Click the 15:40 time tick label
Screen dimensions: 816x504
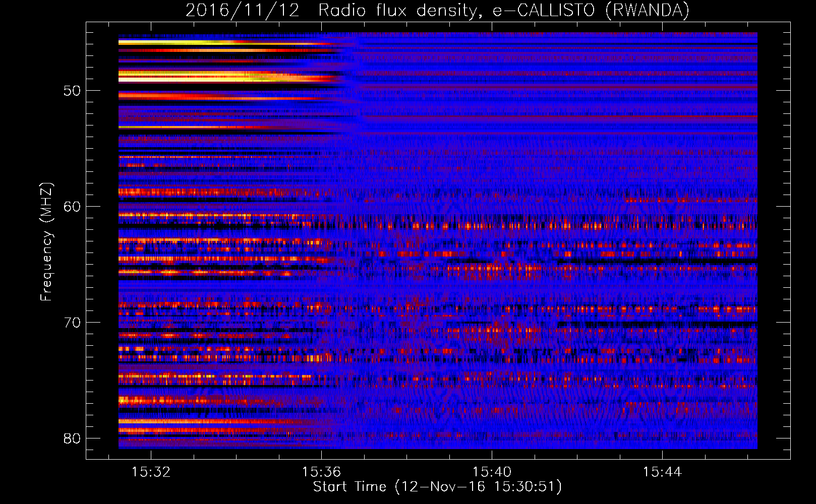pos(492,472)
